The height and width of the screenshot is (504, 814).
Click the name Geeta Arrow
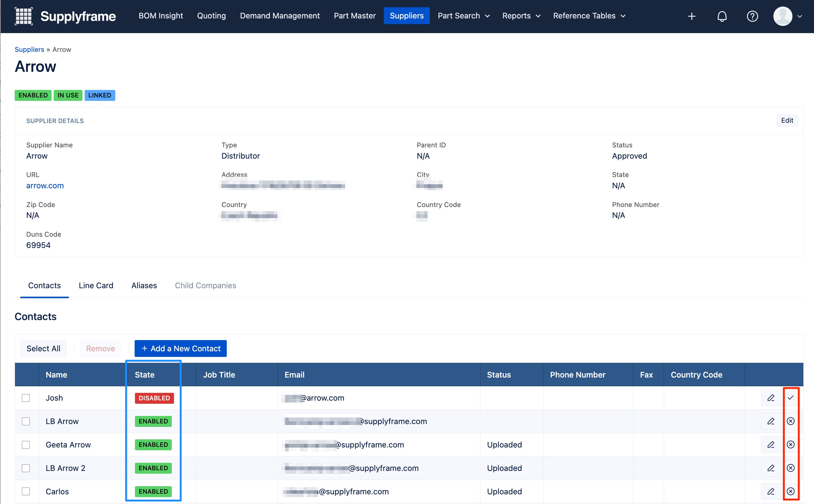[68, 445]
